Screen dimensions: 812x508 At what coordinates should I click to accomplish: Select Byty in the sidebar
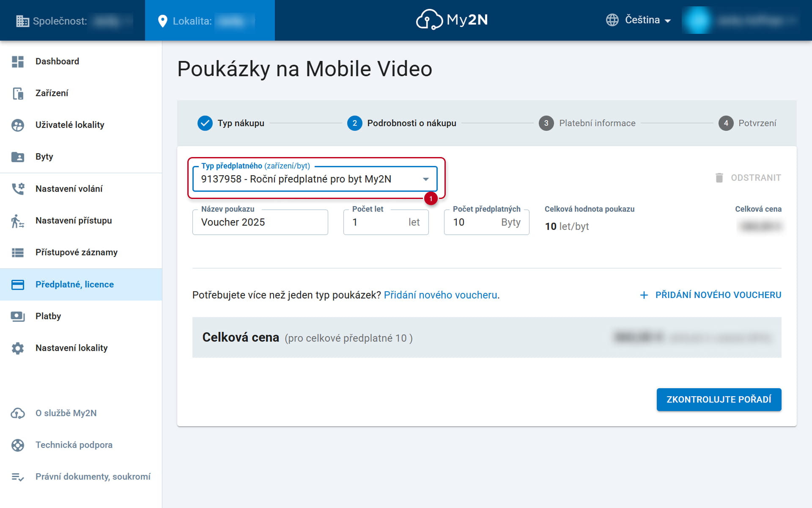click(81, 157)
